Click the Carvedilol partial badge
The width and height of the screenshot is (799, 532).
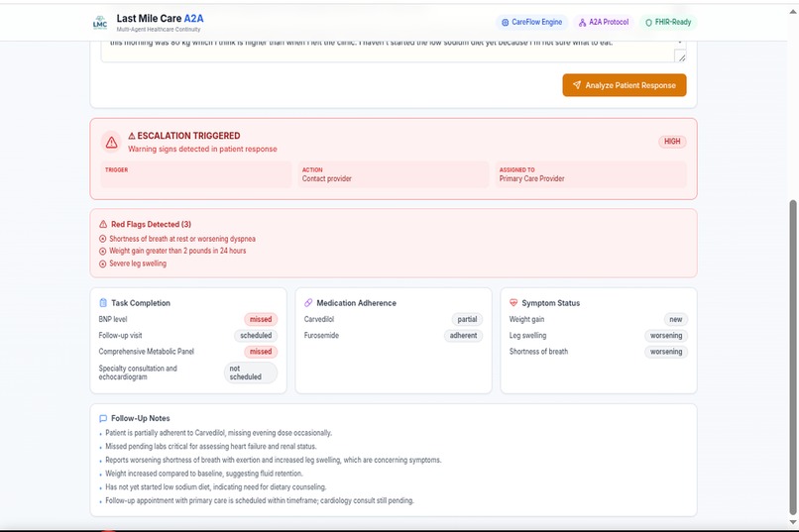click(x=467, y=319)
